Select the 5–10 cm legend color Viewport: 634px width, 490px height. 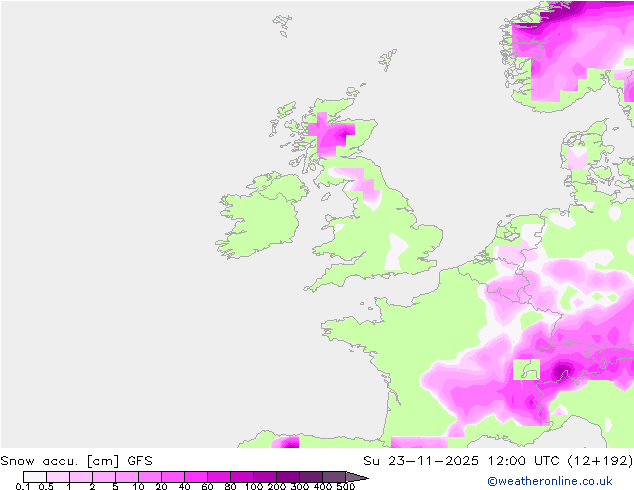pyautogui.click(x=127, y=477)
